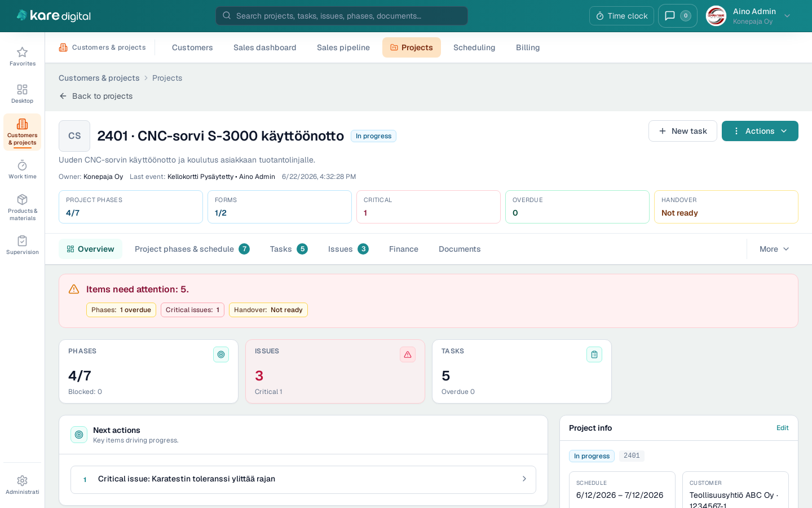The image size is (812, 508).
Task: Select the Overview tab
Action: (x=90, y=249)
